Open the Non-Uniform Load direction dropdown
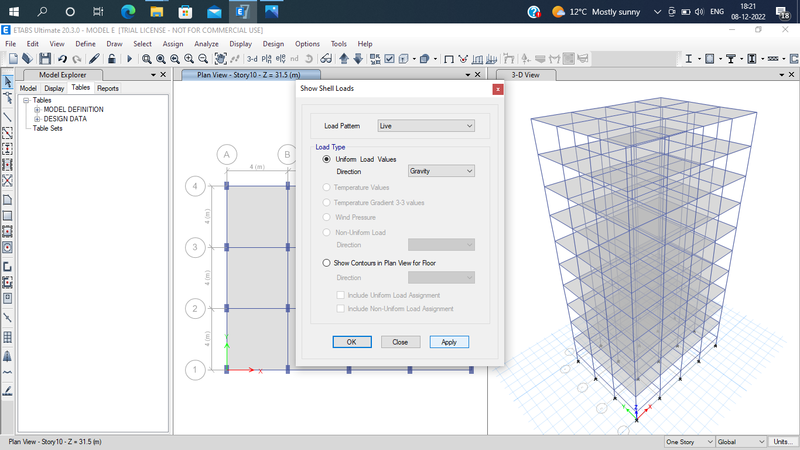Screen dimensions: 800x450 [441, 245]
